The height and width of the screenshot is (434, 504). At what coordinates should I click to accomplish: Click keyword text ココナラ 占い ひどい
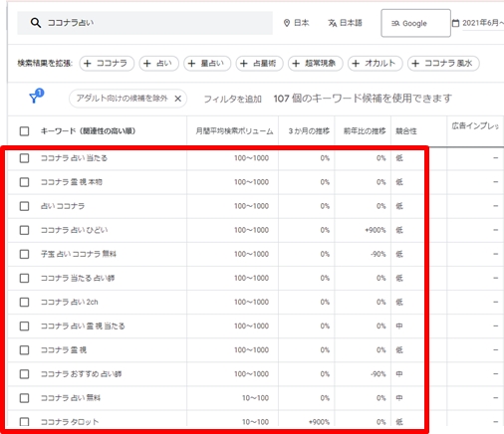(74, 230)
